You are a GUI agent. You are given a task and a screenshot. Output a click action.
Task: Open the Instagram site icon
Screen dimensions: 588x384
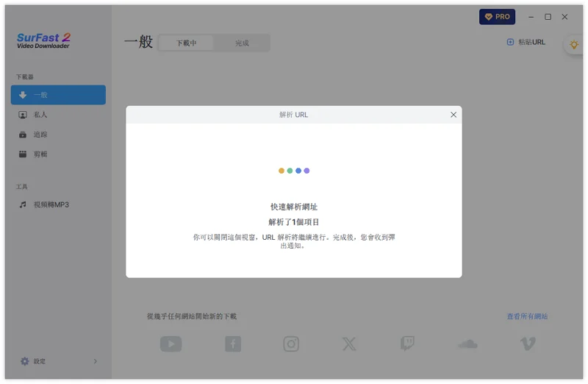pyautogui.click(x=291, y=344)
